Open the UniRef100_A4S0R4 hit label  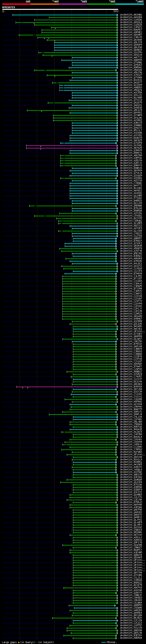pos(131,17)
